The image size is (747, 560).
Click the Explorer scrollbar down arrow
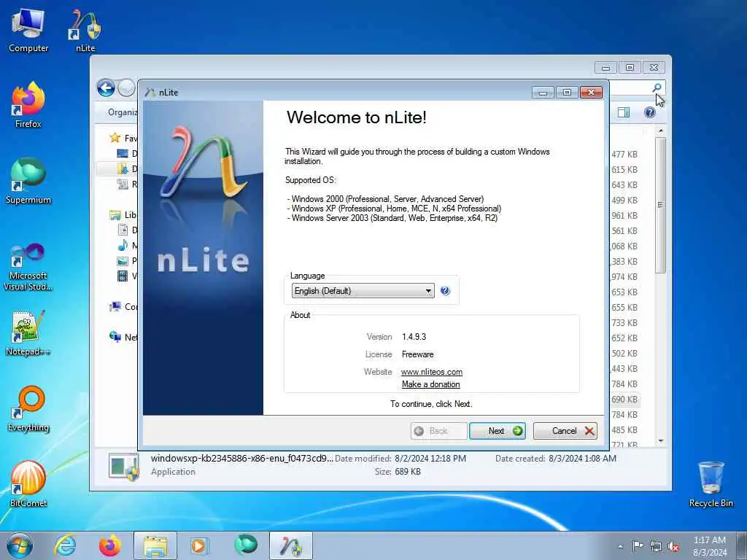660,441
